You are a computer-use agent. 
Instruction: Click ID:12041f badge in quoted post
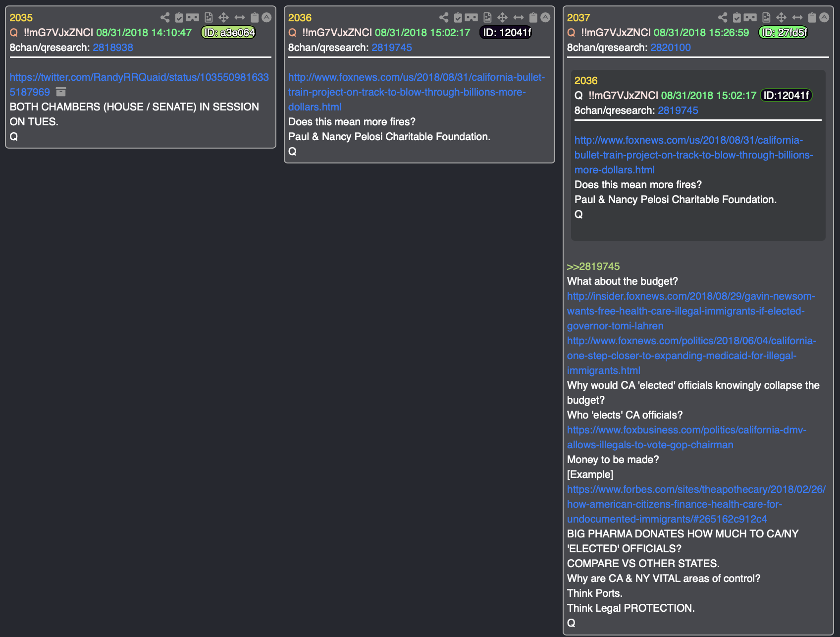tap(787, 96)
